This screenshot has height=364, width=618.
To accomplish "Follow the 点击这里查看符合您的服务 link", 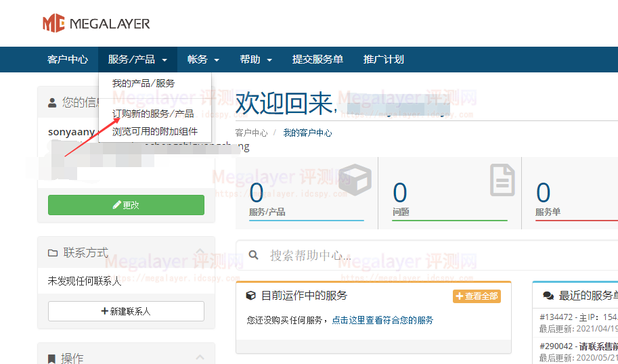I will [x=382, y=320].
